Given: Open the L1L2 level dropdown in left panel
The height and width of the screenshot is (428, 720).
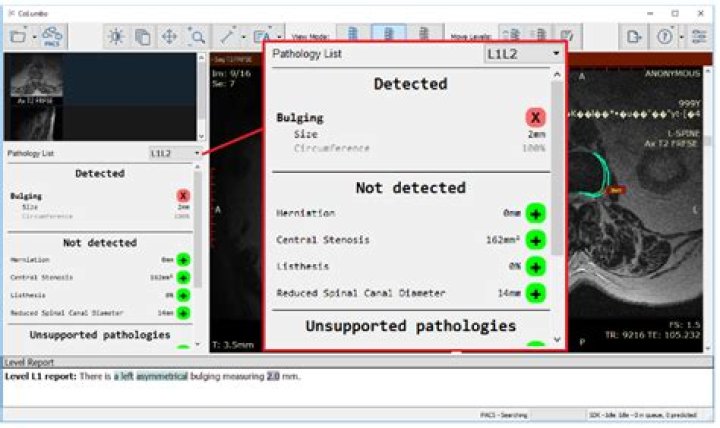Looking at the screenshot, I should 174,153.
